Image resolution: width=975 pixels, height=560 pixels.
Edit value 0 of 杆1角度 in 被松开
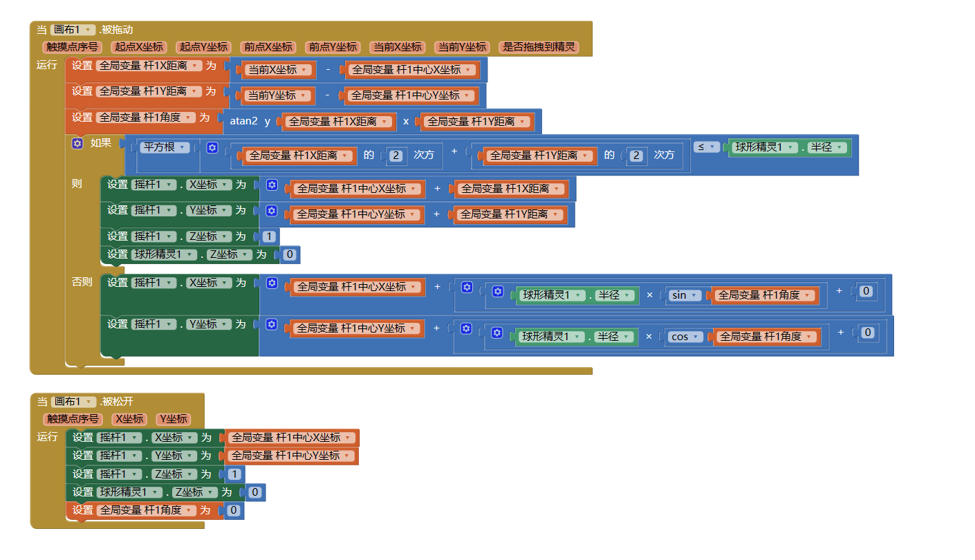(x=234, y=510)
